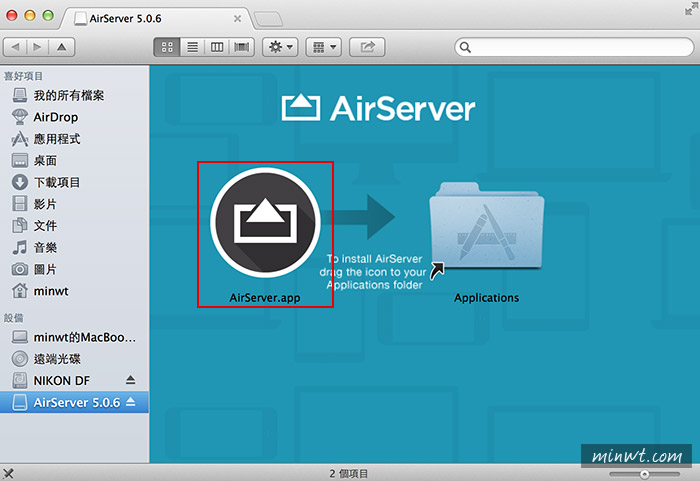Switch to Cover Flow view

242,47
